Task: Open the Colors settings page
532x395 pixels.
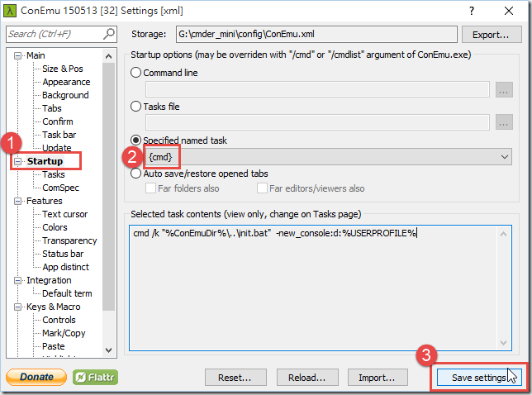Action: click(55, 227)
